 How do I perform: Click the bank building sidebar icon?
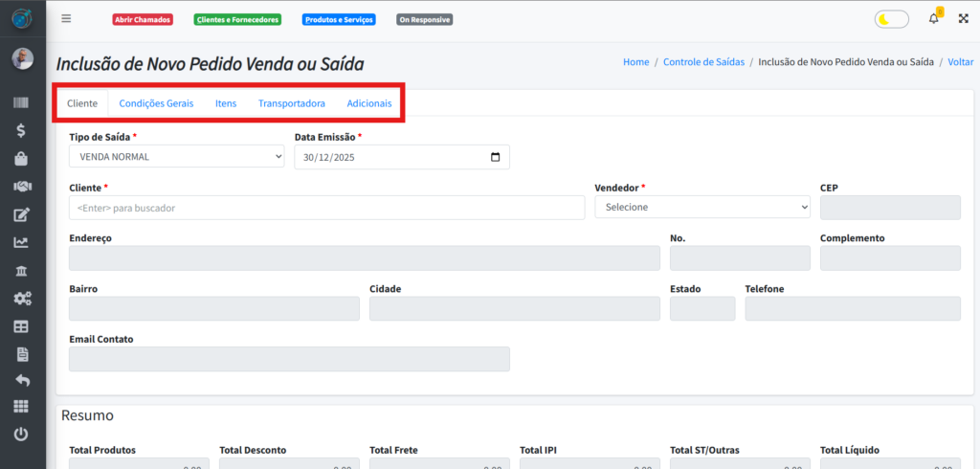pos(21,270)
